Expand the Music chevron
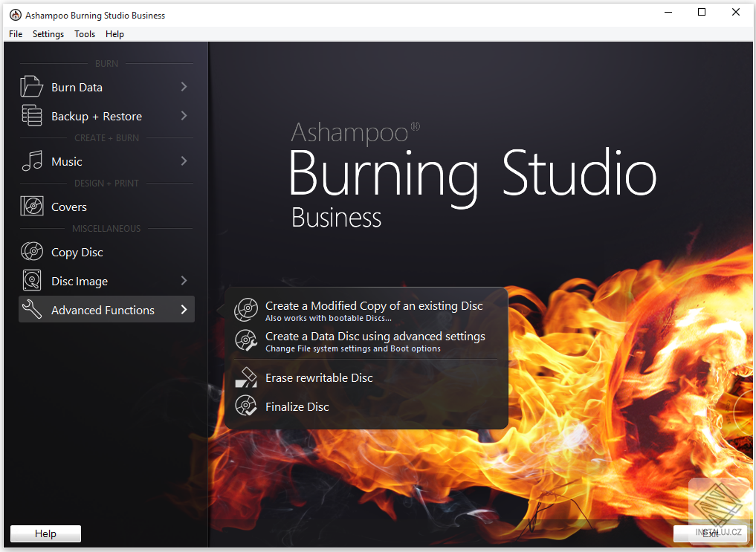 coord(183,161)
